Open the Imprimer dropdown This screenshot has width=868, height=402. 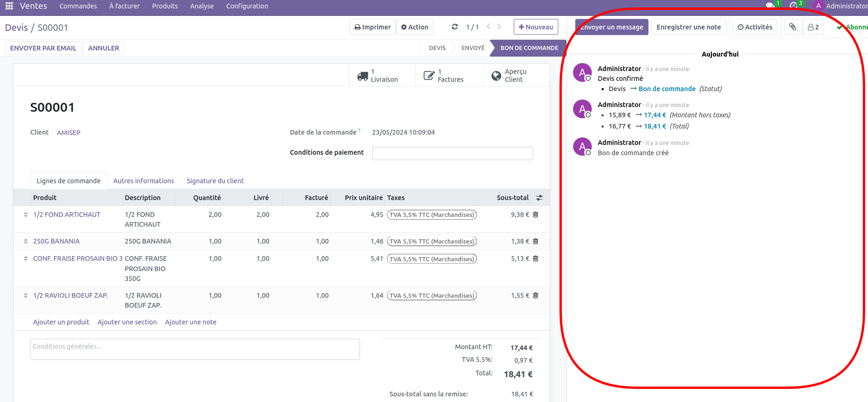pyautogui.click(x=373, y=27)
